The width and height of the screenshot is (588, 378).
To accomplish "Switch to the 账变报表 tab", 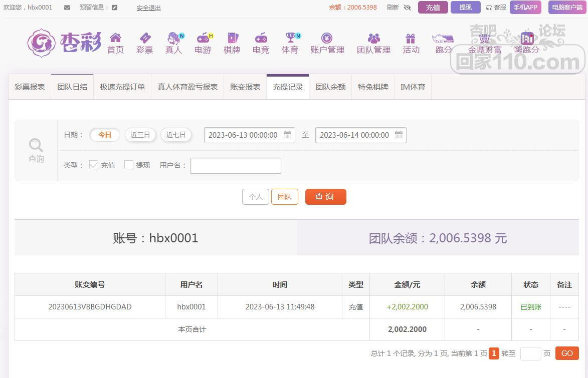I will pos(245,87).
